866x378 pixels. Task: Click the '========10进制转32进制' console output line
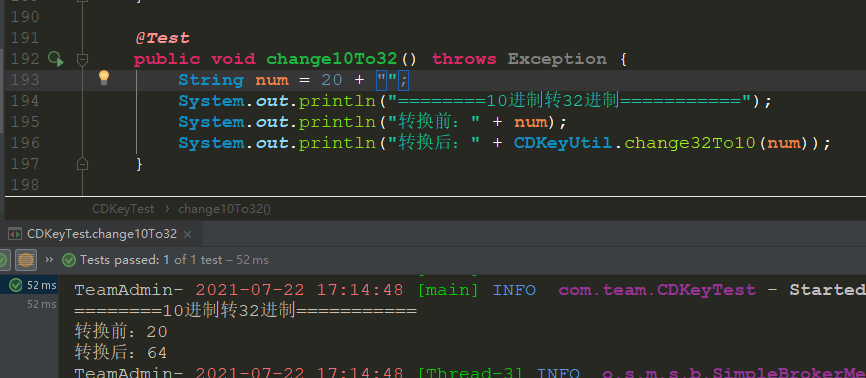click(x=245, y=311)
